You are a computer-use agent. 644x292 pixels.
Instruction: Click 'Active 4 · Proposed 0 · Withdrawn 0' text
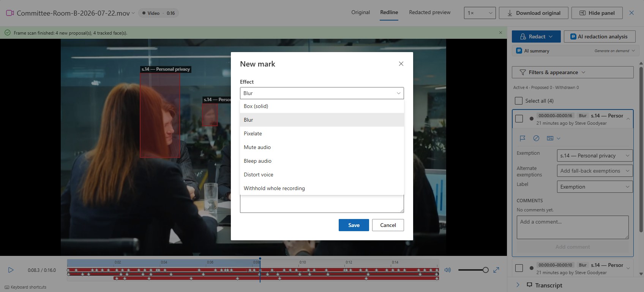pyautogui.click(x=546, y=87)
